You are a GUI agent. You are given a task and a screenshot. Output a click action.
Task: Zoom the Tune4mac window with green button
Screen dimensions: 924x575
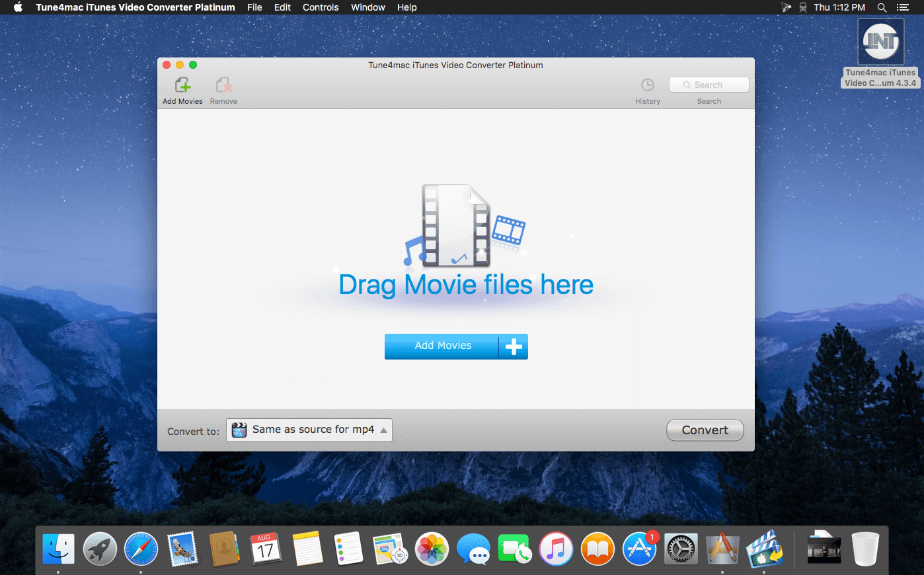(193, 65)
